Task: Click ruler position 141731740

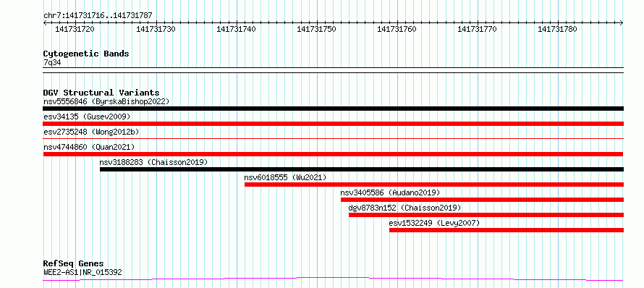Action: (x=236, y=29)
